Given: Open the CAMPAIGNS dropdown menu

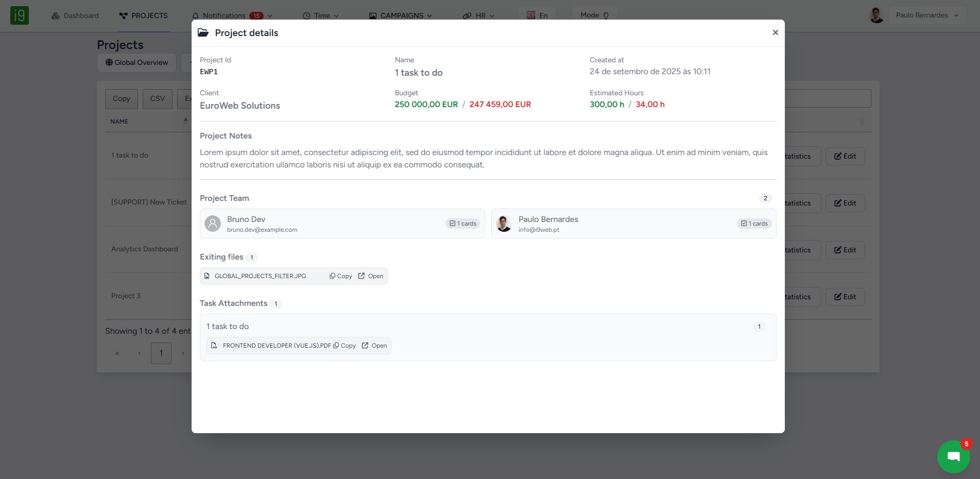Looking at the screenshot, I should coord(401,16).
